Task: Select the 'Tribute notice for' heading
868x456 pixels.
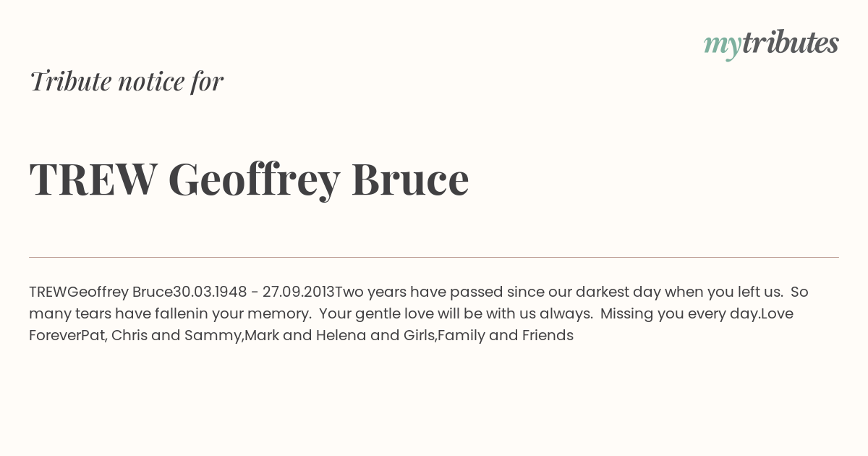Action: tap(126, 81)
